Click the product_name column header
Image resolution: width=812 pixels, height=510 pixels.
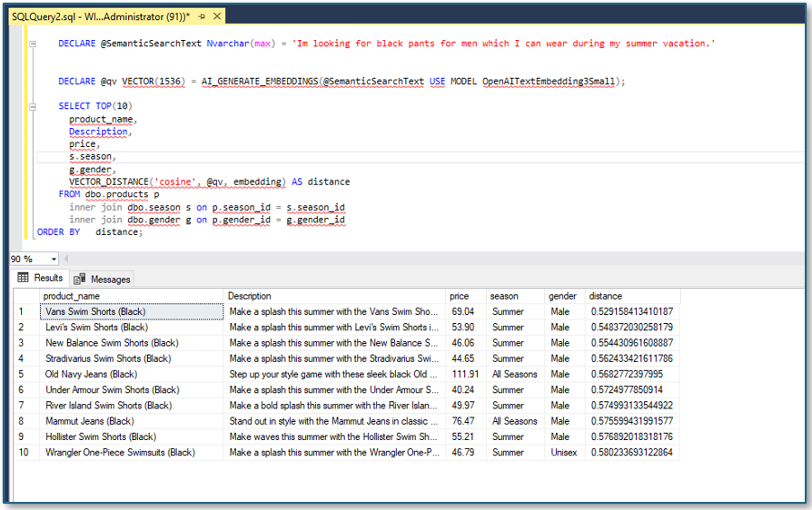pyautogui.click(x=131, y=296)
